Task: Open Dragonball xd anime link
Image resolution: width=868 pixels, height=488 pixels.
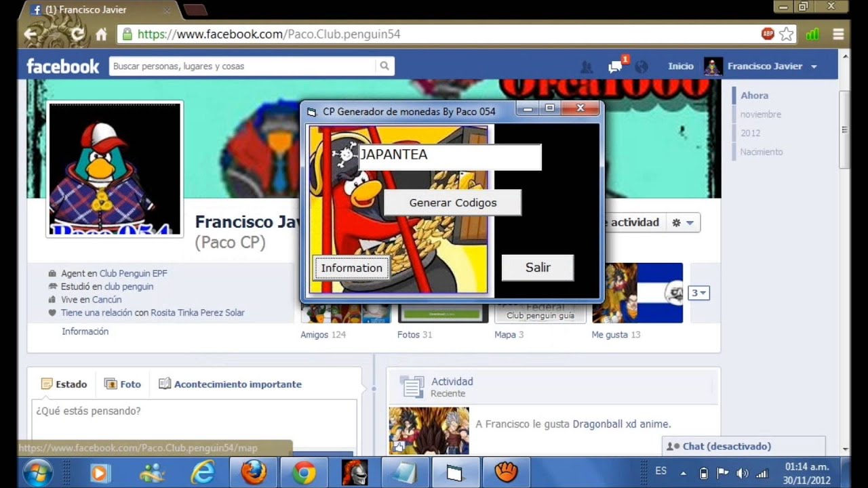Action: (621, 424)
